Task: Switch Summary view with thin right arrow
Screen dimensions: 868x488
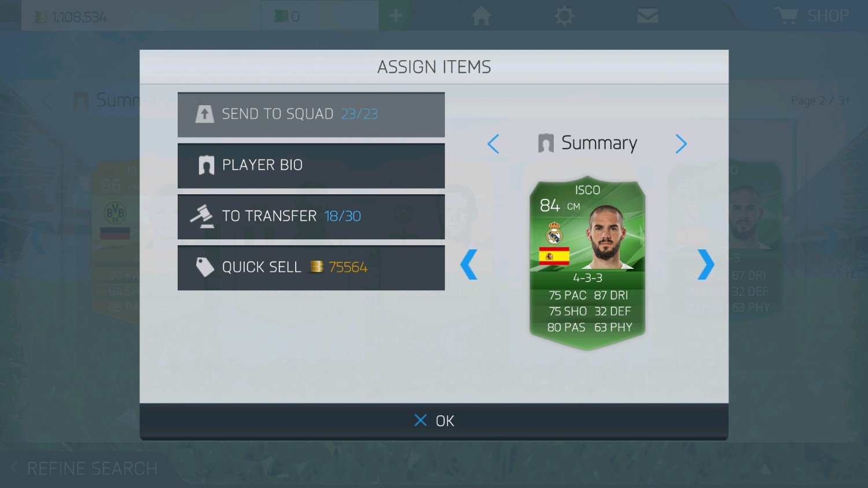Action: pyautogui.click(x=681, y=143)
